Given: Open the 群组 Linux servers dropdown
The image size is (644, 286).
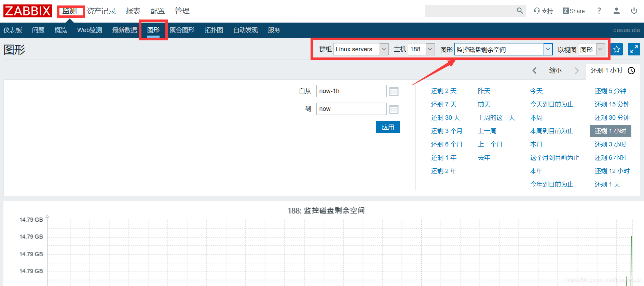Looking at the screenshot, I should tap(361, 49).
